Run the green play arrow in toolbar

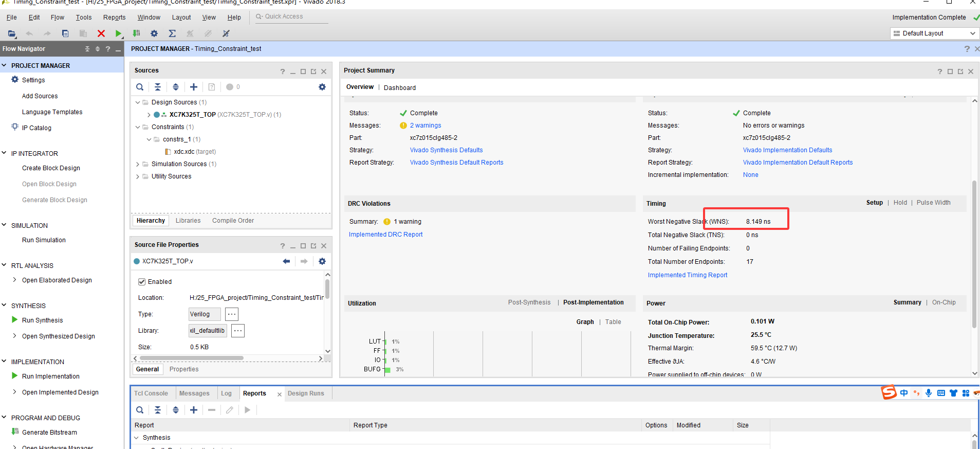(x=118, y=33)
